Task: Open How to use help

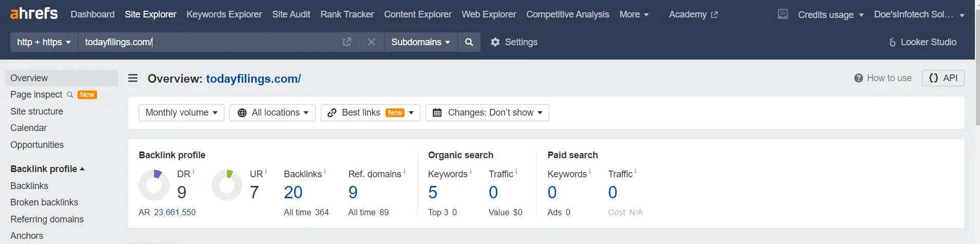Action: (883, 78)
